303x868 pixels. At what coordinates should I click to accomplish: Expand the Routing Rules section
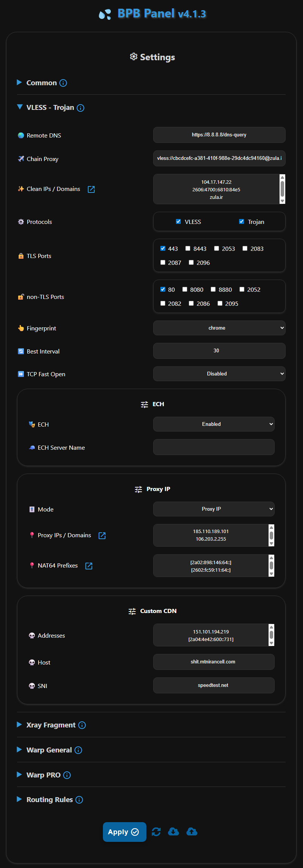(19, 799)
